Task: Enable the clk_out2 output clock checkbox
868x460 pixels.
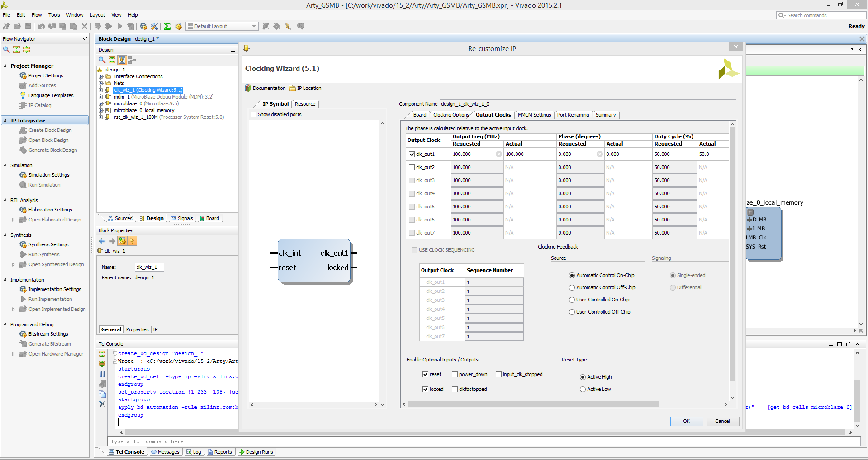Action: [x=412, y=167]
